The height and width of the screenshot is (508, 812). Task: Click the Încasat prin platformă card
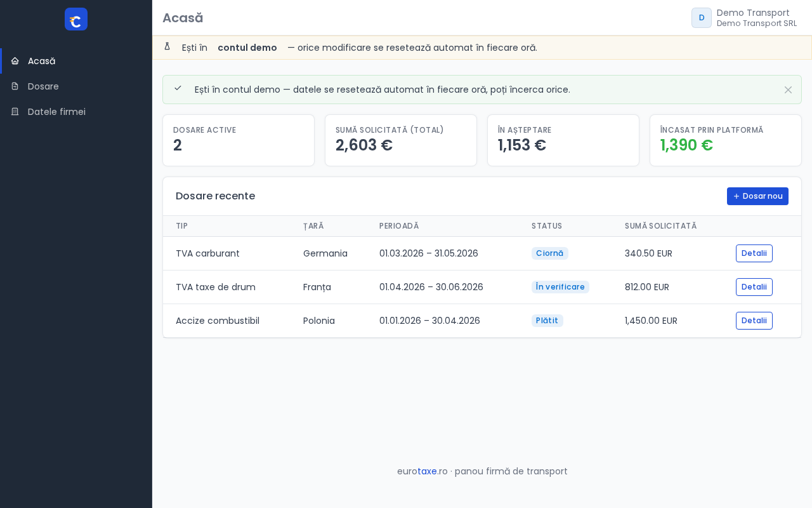726,140
